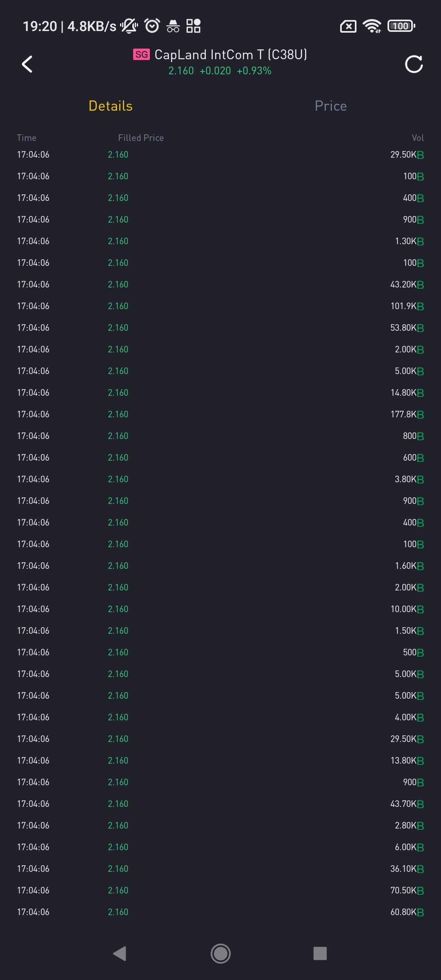Select the trade row with 70.50K volume
The image size is (441, 980).
pos(220,891)
